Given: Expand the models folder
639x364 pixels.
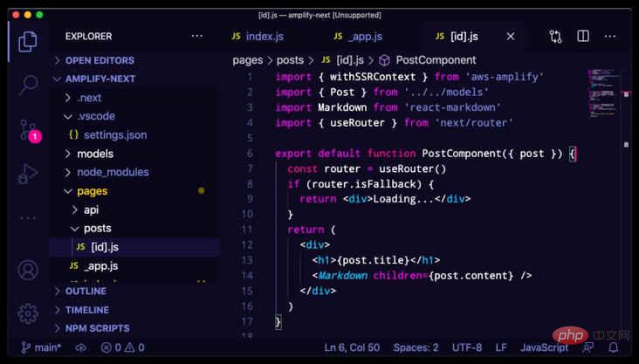Looking at the screenshot, I should (x=94, y=154).
